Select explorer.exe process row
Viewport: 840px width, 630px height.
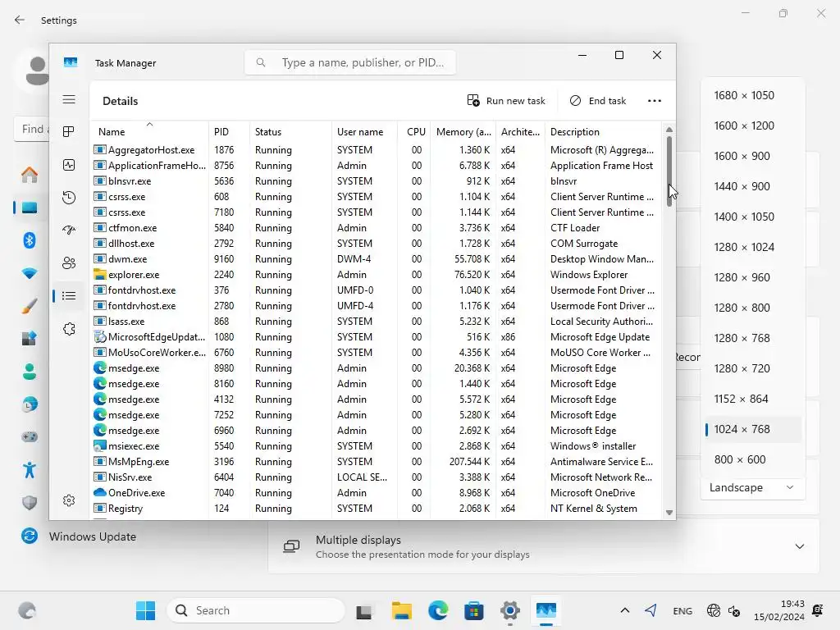click(x=376, y=274)
